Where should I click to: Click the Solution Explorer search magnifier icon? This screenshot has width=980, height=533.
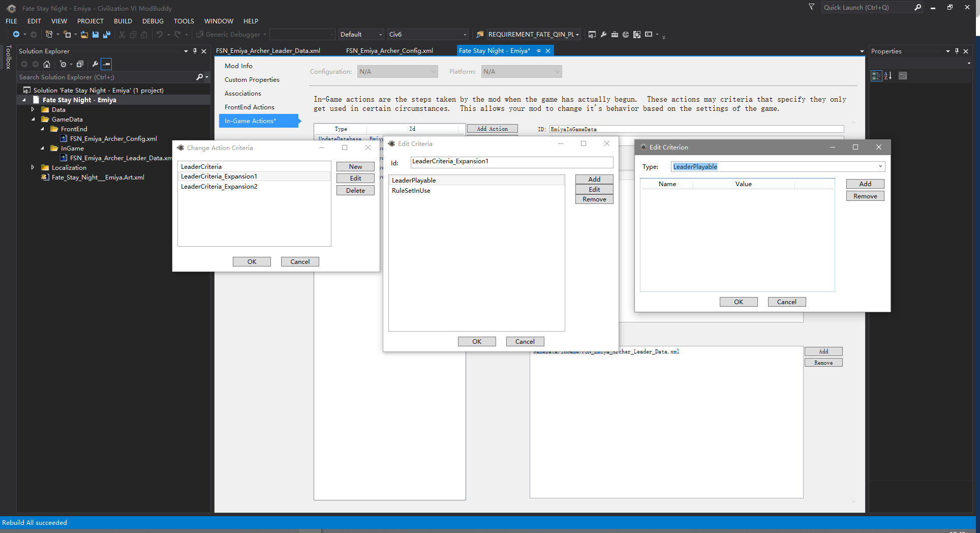pos(200,77)
